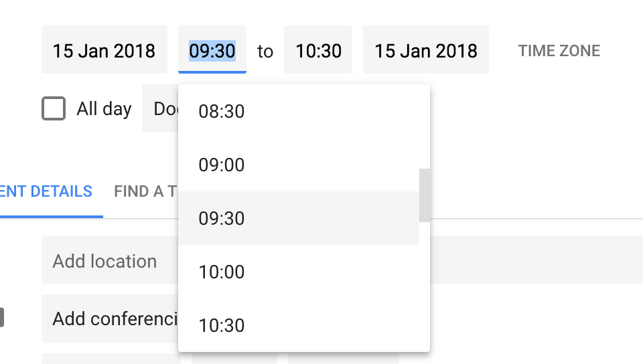
Task: Open the start time 09:30 field
Action: tap(212, 50)
